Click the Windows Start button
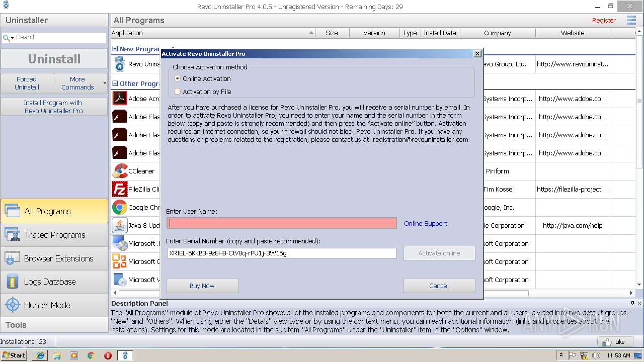644x362 pixels. (14, 355)
